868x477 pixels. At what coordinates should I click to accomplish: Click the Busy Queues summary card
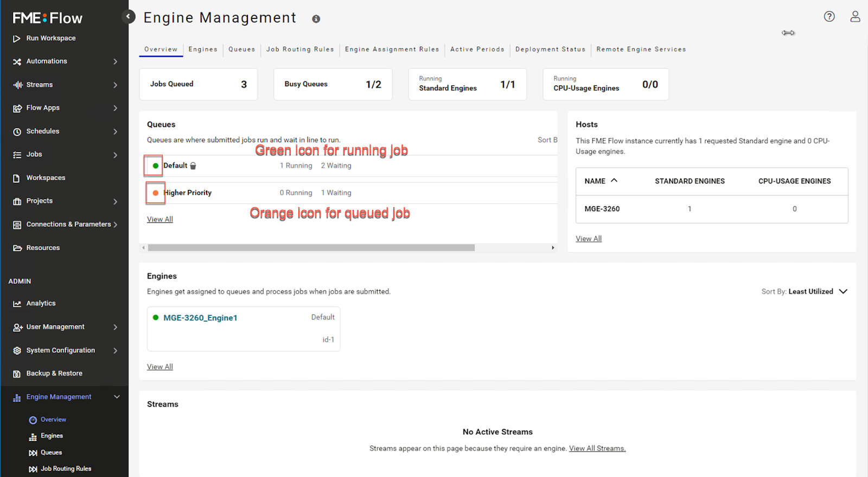click(x=333, y=84)
